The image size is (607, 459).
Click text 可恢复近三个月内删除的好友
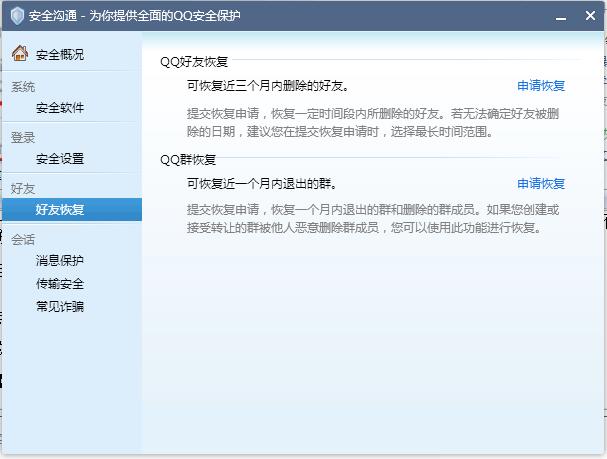[x=267, y=86]
